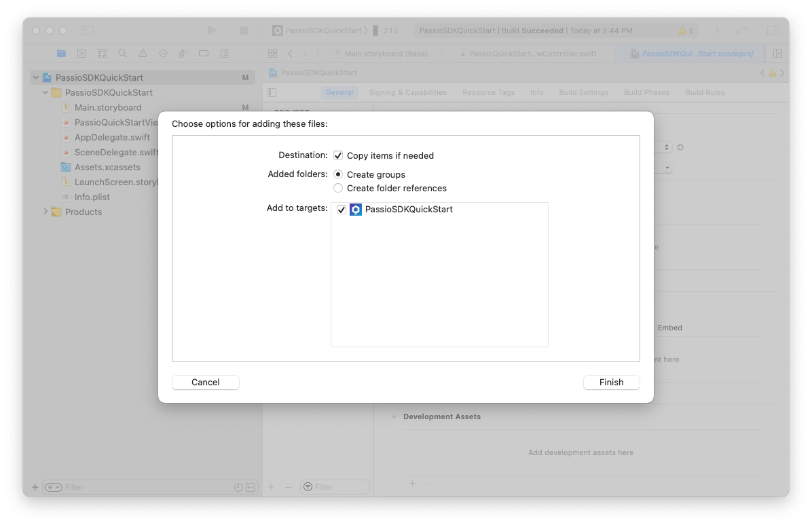Image resolution: width=812 pixels, height=525 pixels.
Task: Select Assets.xcassets in the navigator
Action: pyautogui.click(x=107, y=168)
